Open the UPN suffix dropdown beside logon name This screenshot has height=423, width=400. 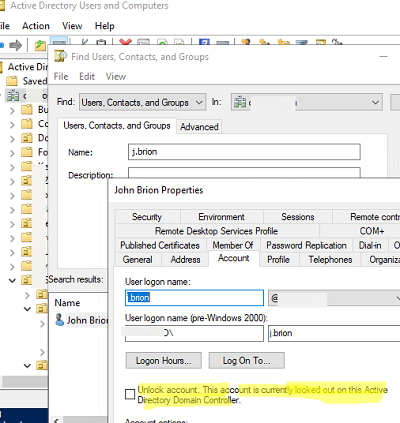(x=397, y=298)
